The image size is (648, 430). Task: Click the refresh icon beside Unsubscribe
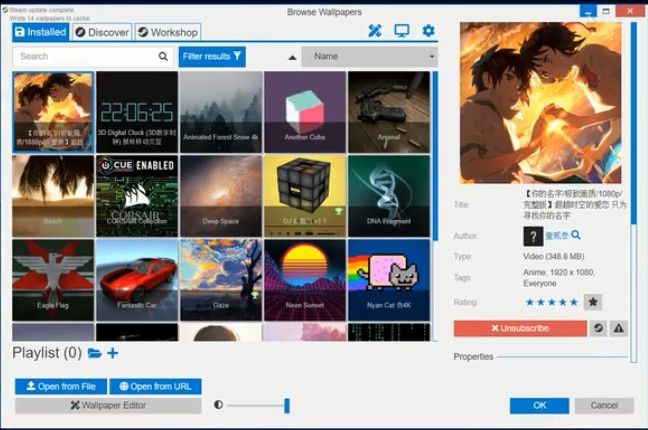[x=598, y=328]
